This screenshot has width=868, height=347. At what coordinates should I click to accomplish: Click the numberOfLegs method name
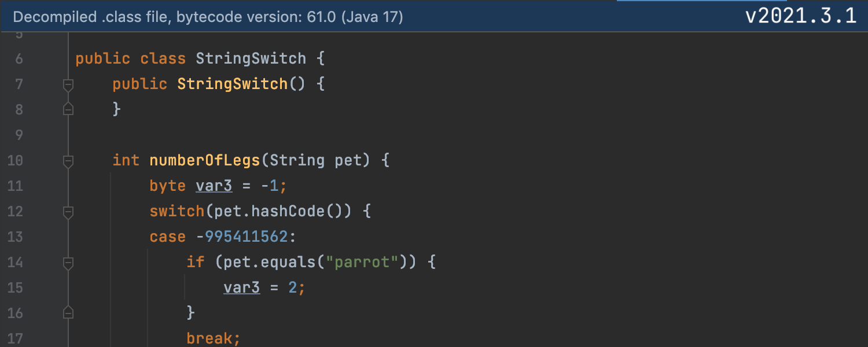[x=205, y=160]
